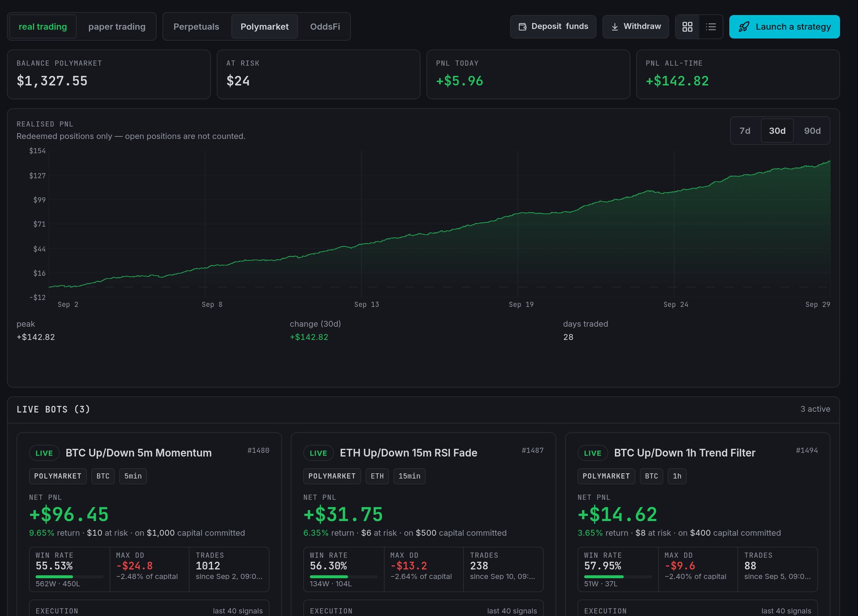Open the OddsFi tab
This screenshot has width=858, height=616.
click(x=325, y=27)
